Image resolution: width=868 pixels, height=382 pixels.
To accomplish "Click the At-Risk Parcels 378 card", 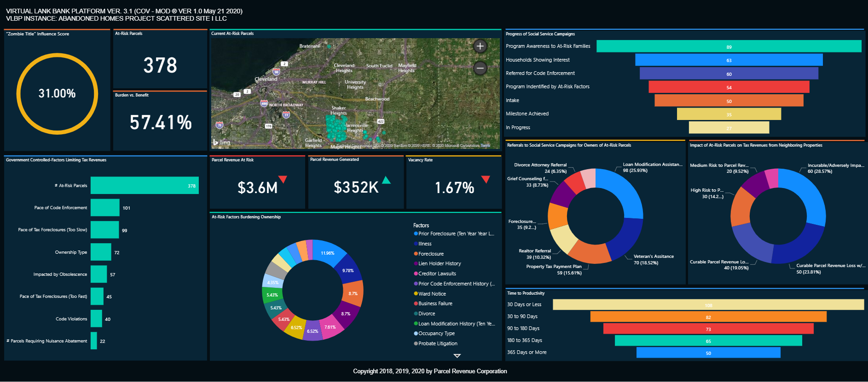I will 160,60.
